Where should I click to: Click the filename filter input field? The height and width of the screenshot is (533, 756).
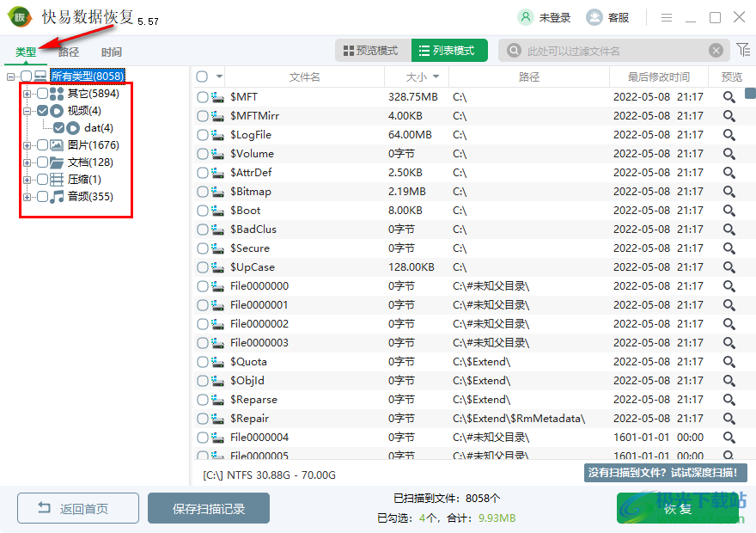tap(613, 51)
